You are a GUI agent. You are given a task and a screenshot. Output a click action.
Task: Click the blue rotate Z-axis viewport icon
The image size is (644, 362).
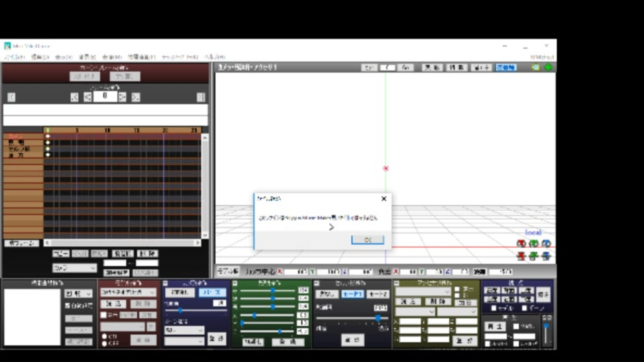coord(546,244)
